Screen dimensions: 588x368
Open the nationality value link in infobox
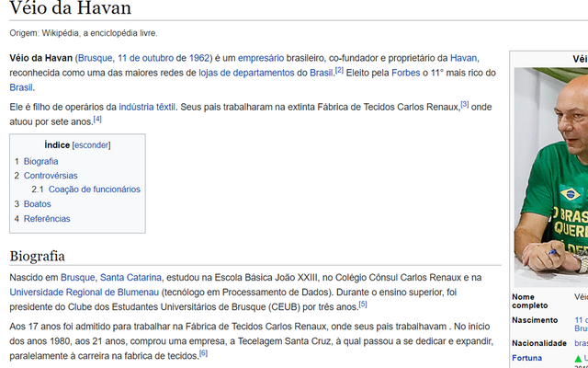point(582,343)
